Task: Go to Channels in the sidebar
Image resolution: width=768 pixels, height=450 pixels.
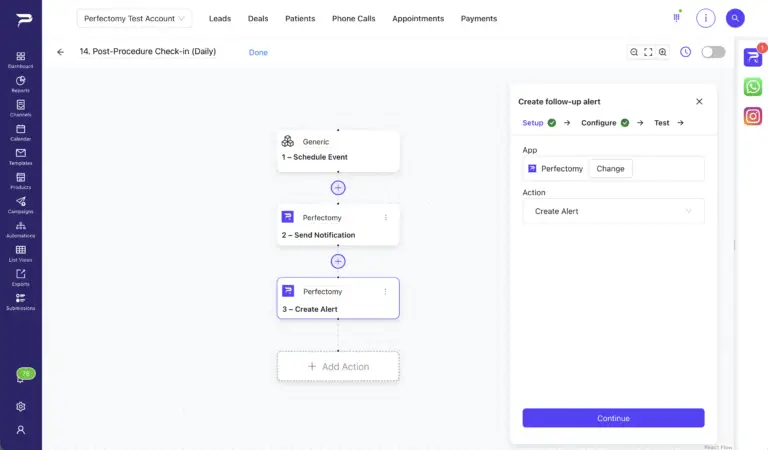Action: (21, 108)
